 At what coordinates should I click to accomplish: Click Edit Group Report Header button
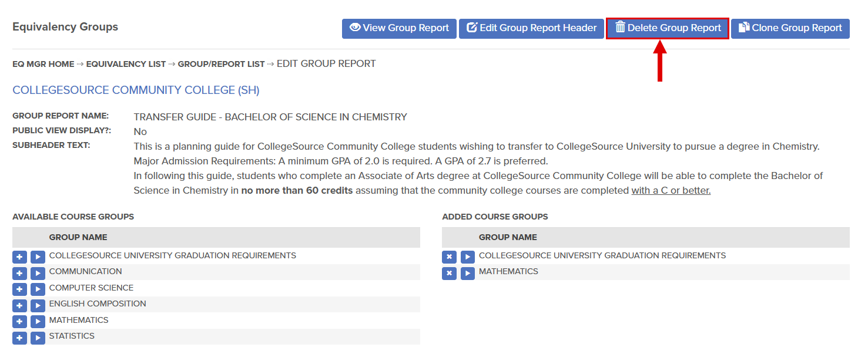click(x=531, y=28)
